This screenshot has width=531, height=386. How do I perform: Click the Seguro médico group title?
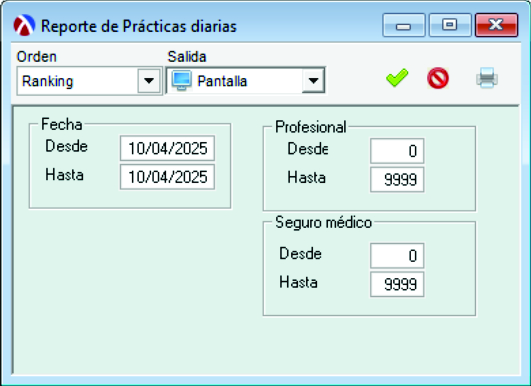323,222
